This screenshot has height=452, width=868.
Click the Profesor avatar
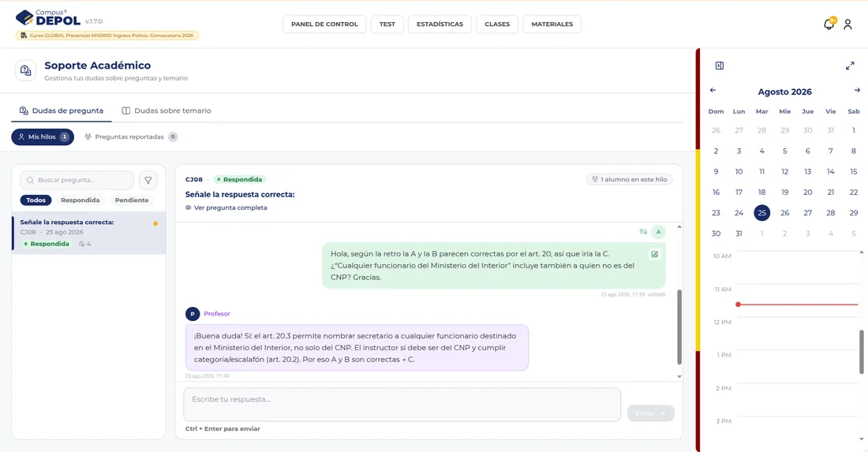[192, 314]
